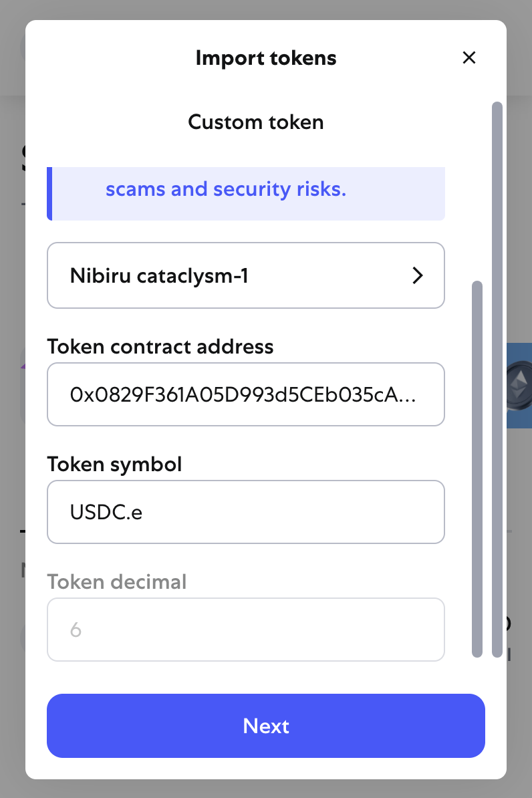The height and width of the screenshot is (798, 532).
Task: Click the inner form scrollbar thumb
Action: (477, 469)
